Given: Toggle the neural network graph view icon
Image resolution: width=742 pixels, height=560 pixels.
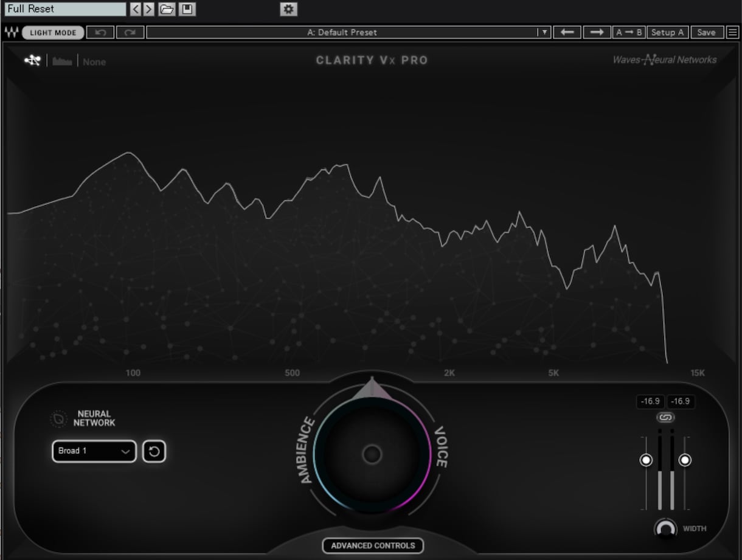Looking at the screenshot, I should click(32, 61).
